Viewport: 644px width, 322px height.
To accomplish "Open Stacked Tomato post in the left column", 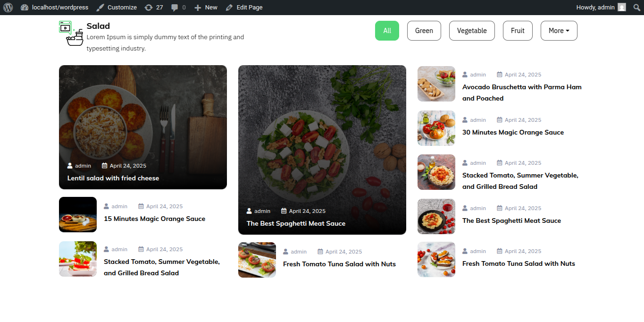I will [162, 267].
